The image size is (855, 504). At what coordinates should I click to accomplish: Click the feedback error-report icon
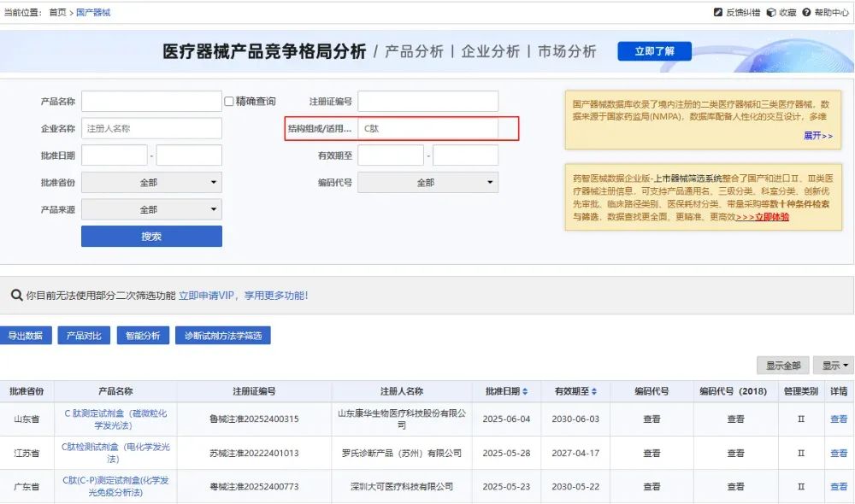point(718,13)
